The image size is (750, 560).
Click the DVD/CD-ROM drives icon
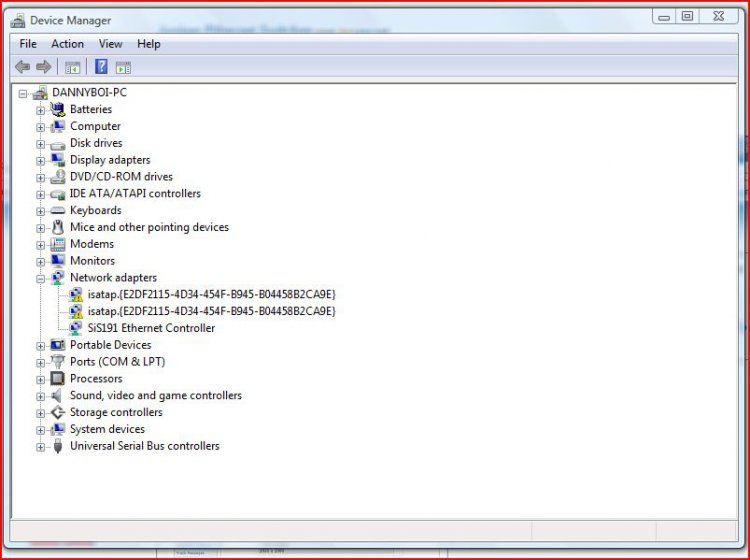click(x=58, y=176)
